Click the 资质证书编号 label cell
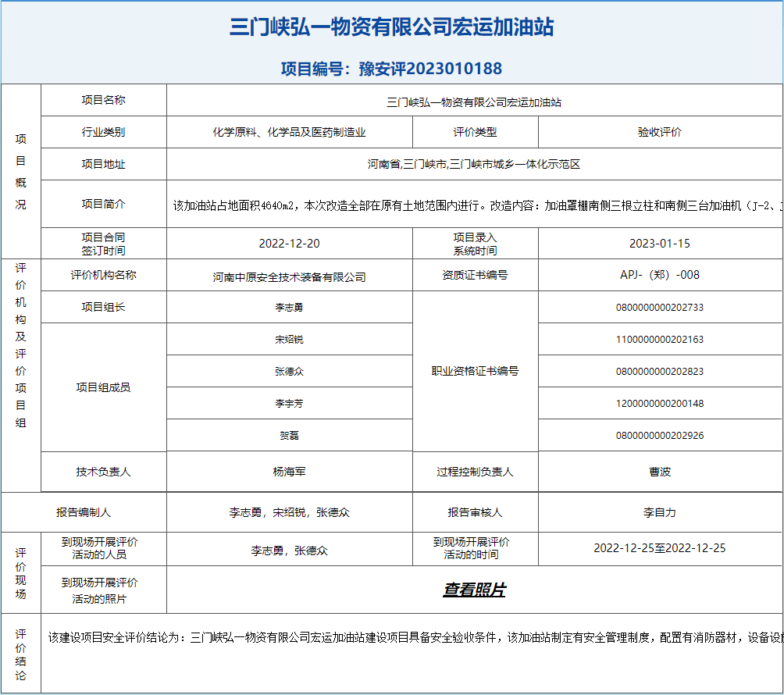 click(475, 275)
